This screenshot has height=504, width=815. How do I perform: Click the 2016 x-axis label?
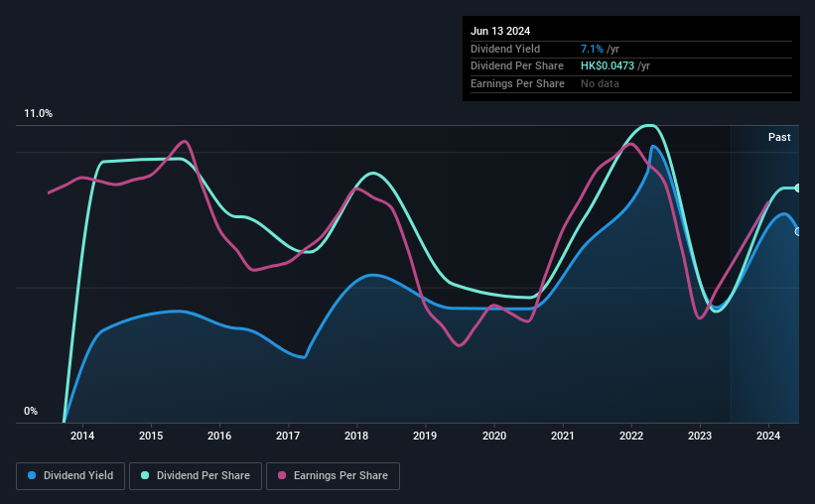219,436
